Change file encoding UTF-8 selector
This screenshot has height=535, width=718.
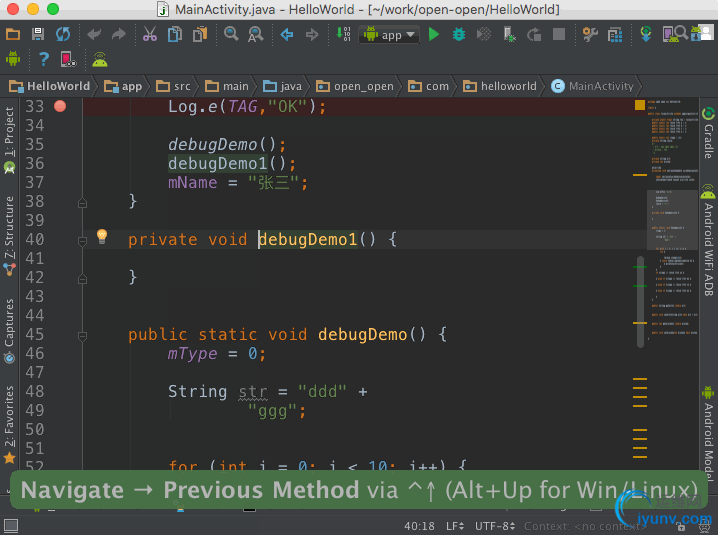pos(495,526)
